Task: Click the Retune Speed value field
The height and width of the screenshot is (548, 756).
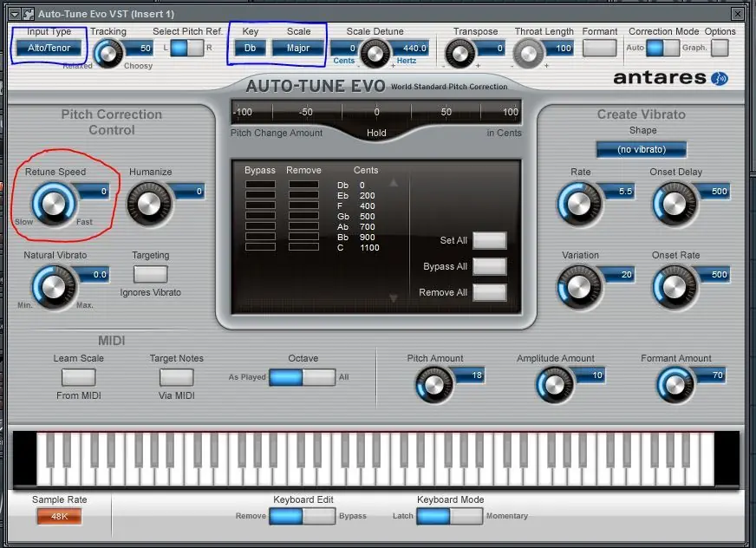Action: tap(94, 192)
